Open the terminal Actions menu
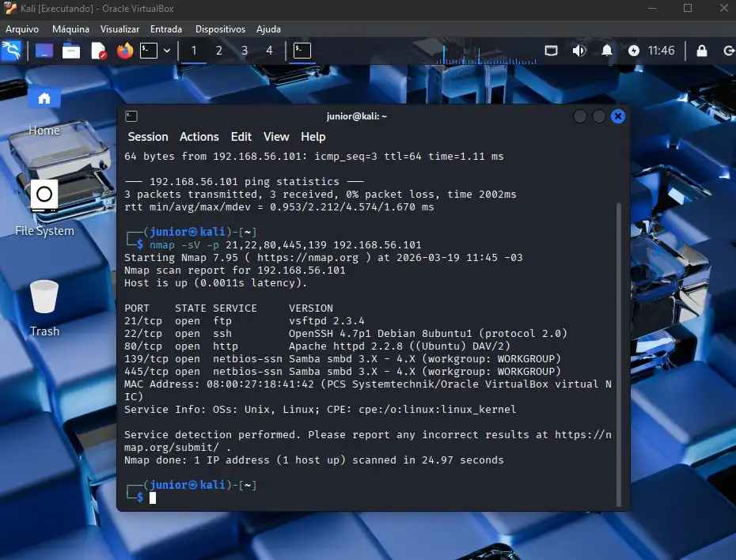 199,137
